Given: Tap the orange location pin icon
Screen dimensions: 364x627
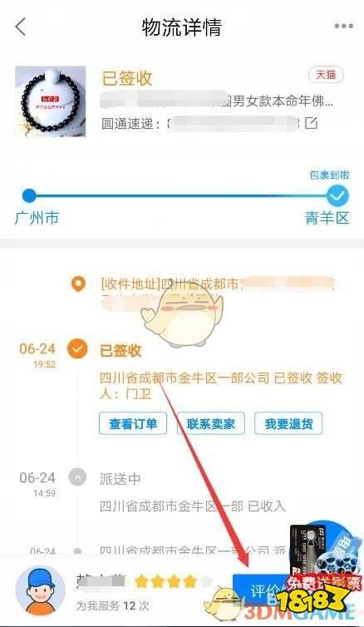Looking at the screenshot, I should (78, 284).
